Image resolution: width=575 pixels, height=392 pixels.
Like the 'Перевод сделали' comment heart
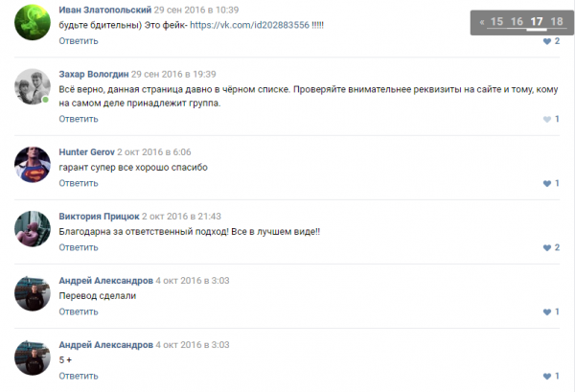click(x=547, y=312)
